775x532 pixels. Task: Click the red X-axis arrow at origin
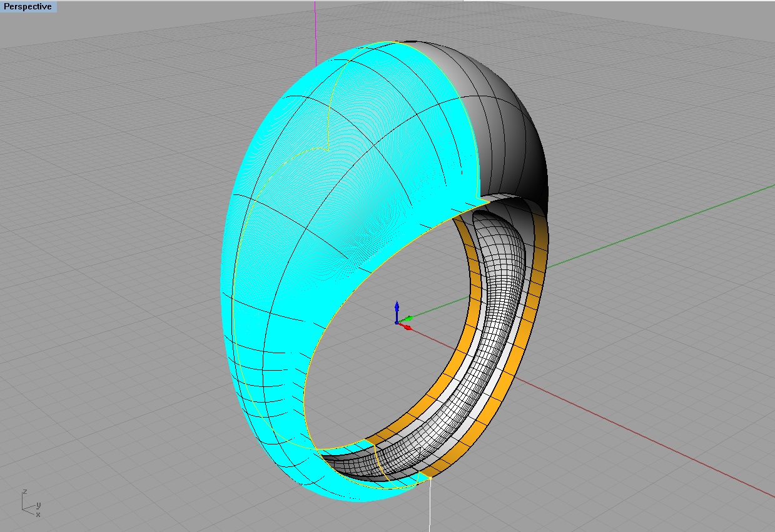407,326
